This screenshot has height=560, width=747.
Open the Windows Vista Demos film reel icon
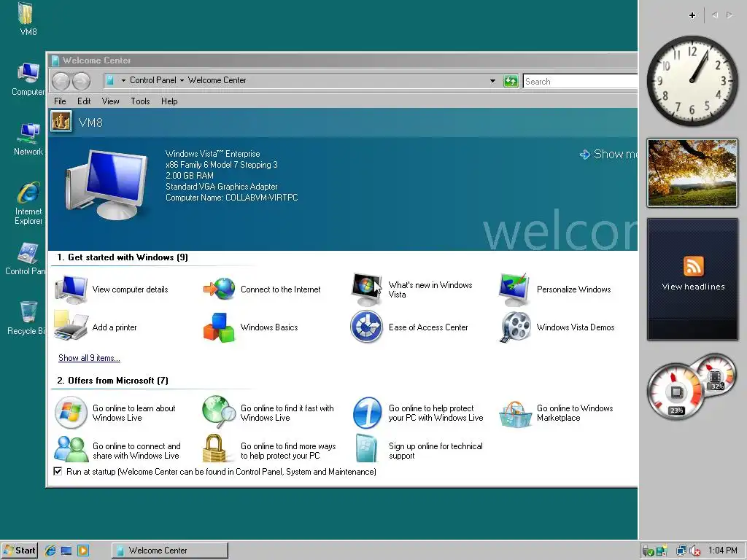516,327
